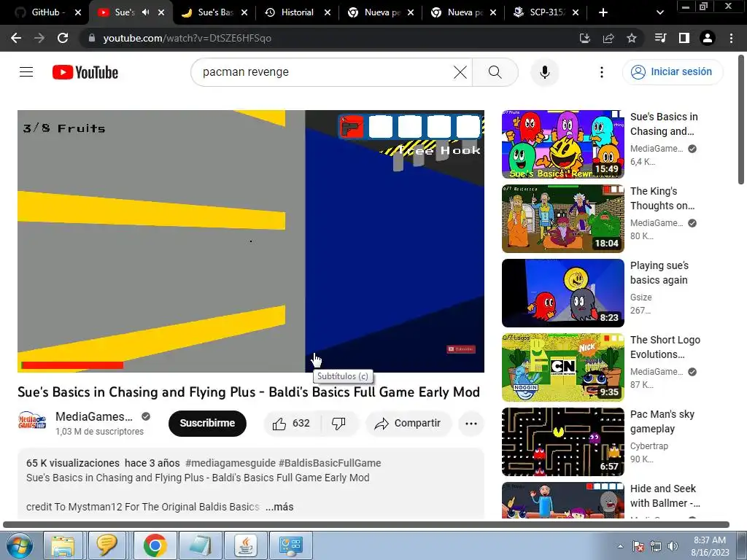Open Playing sue's basics again thumbnail
This screenshot has height=560, width=747.
click(x=562, y=293)
